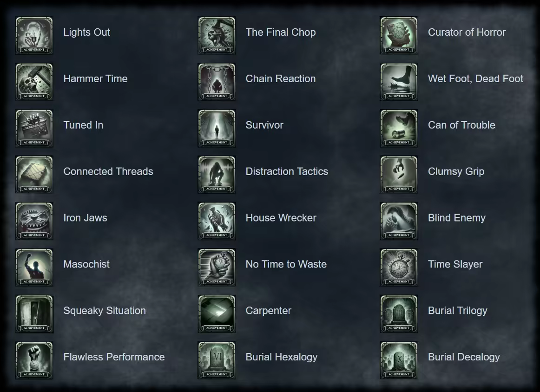Select the Hammer Time skull icon
This screenshot has width=540, height=392.
(34, 82)
